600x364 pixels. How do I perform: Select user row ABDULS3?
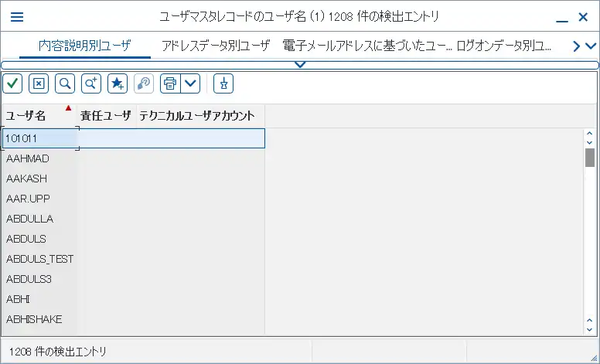[134, 279]
